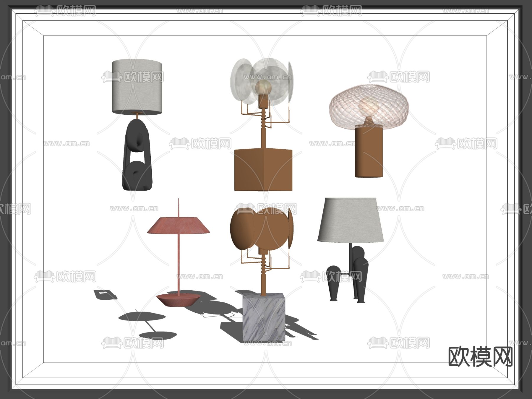Select the red conical lampshade
Screen dimensions: 532x399
coord(179,226)
